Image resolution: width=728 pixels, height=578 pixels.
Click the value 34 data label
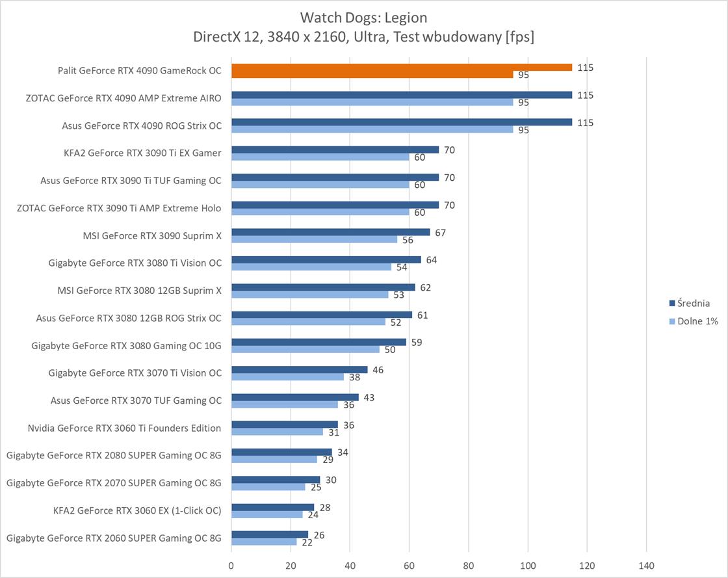(x=343, y=453)
